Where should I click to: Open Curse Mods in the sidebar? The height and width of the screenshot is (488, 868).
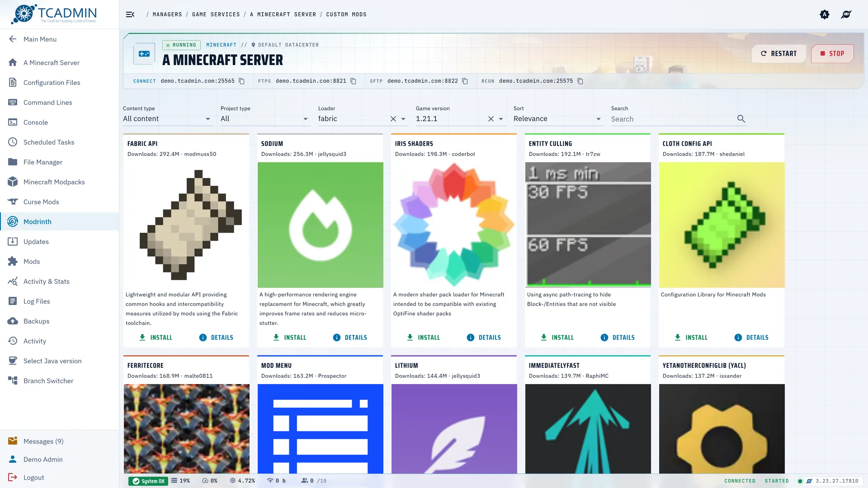(59, 202)
